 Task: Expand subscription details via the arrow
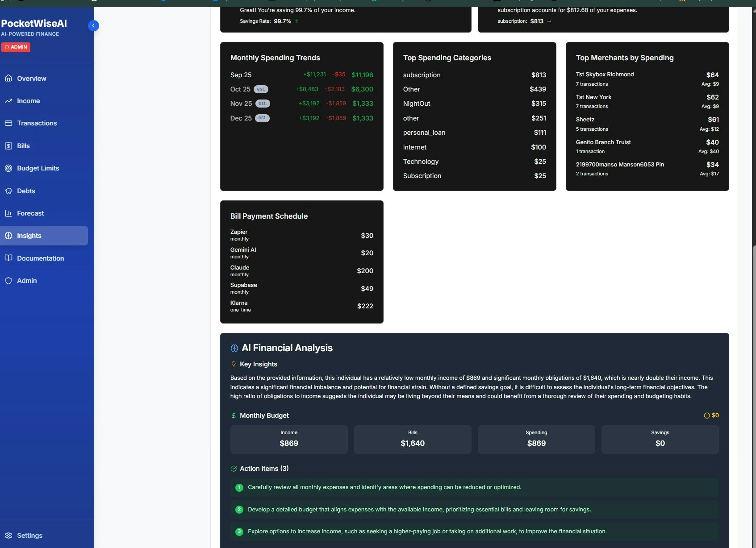(x=549, y=21)
